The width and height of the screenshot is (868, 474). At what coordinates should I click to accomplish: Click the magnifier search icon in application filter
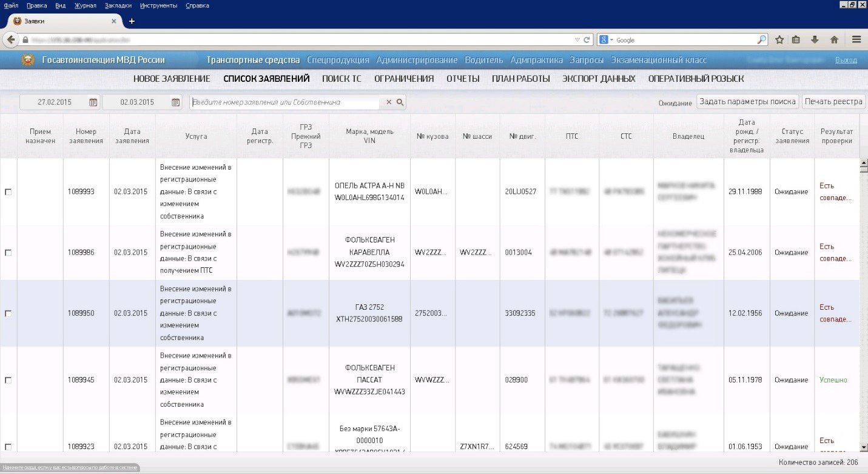point(400,102)
